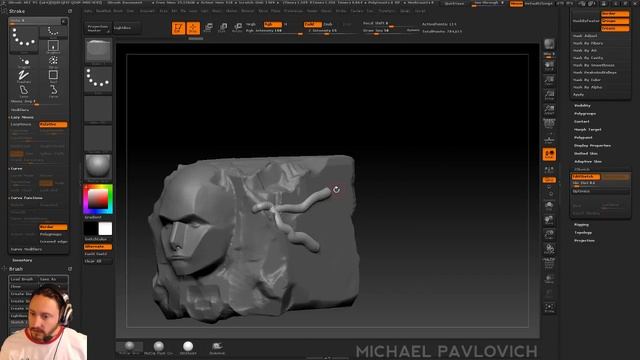Select the DragRect stroke icon

point(53,46)
